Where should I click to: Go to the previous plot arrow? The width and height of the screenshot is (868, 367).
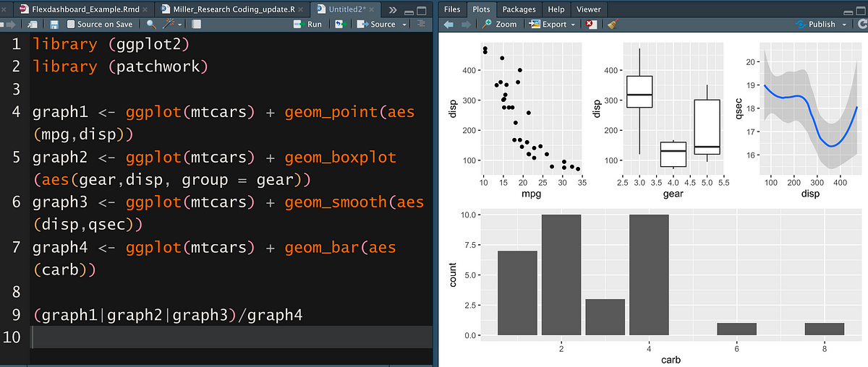(x=448, y=24)
